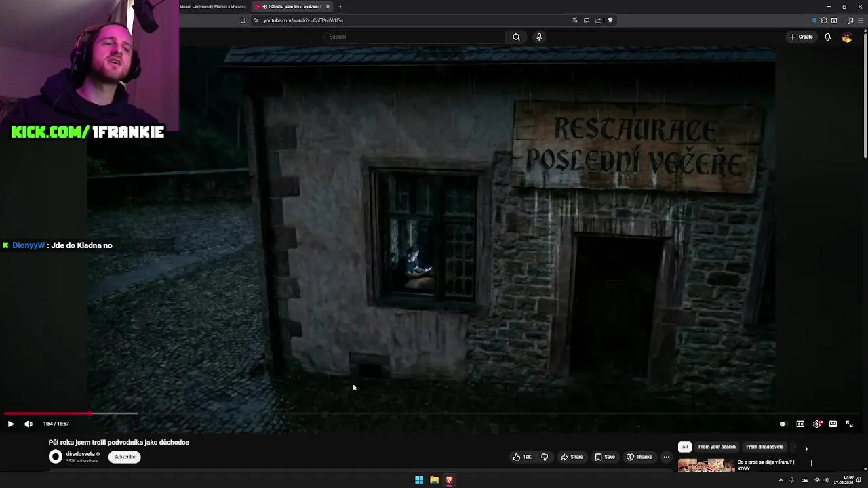
Task: Bookmark this page icon
Action: [x=243, y=20]
